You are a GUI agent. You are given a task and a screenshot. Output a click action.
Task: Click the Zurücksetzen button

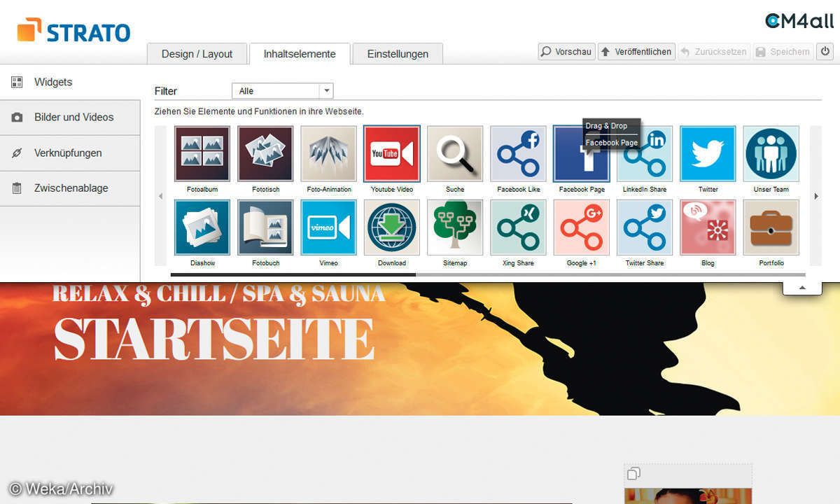click(713, 52)
